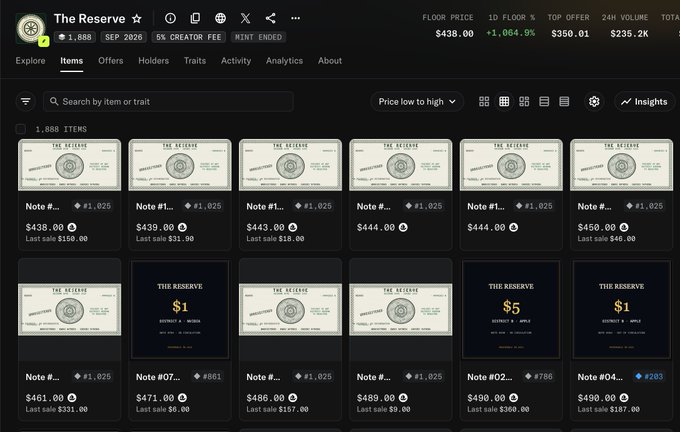Viewport: 680px width, 432px height.
Task: Open the collection info icon
Action: (x=170, y=18)
